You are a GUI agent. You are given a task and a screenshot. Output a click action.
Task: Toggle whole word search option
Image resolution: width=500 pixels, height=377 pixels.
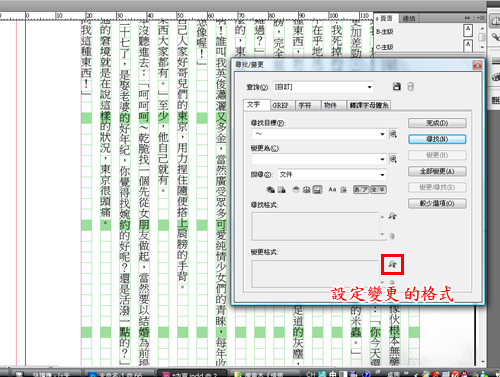tap(344, 190)
